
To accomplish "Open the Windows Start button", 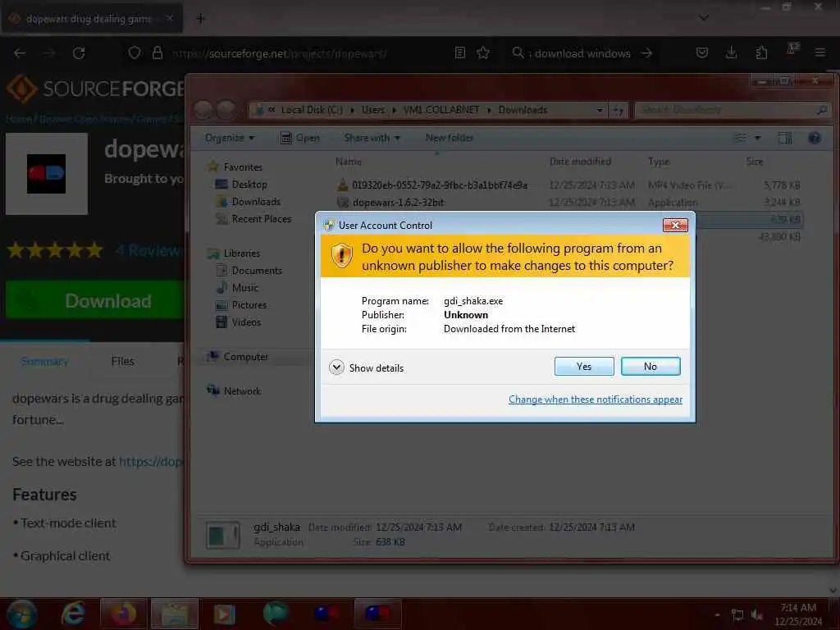I will (21, 614).
